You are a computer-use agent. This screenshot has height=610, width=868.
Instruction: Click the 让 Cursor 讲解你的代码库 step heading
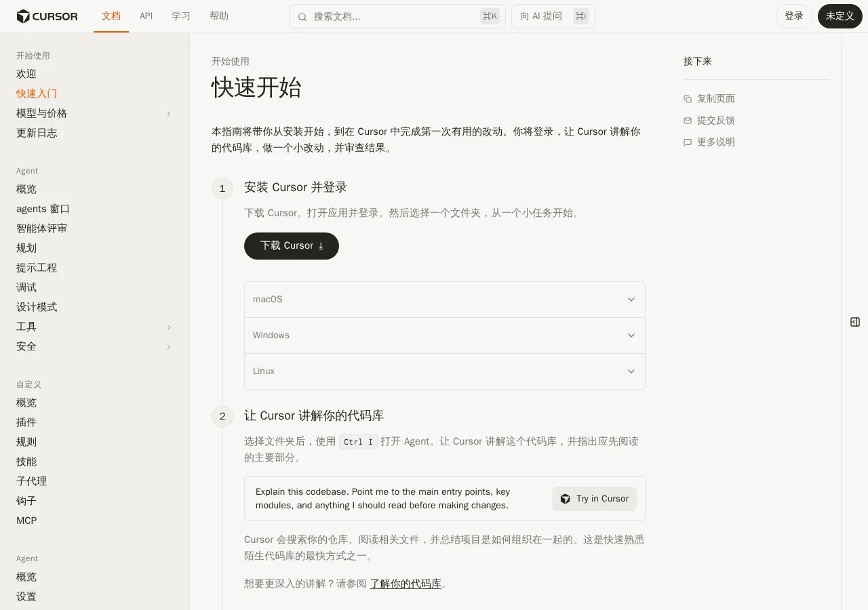point(314,416)
